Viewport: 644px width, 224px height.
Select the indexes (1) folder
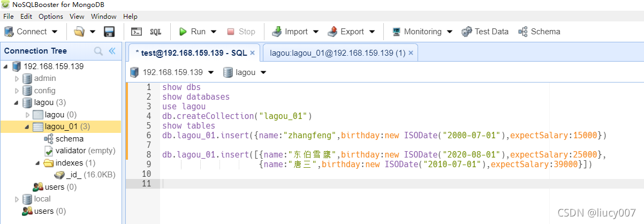point(75,163)
